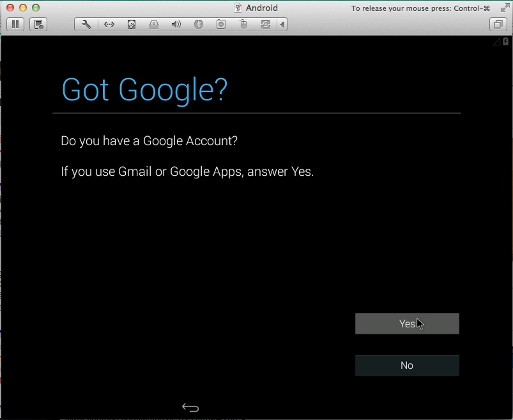Open virtual machine settings wrench icon
513x420 pixels.
point(86,24)
